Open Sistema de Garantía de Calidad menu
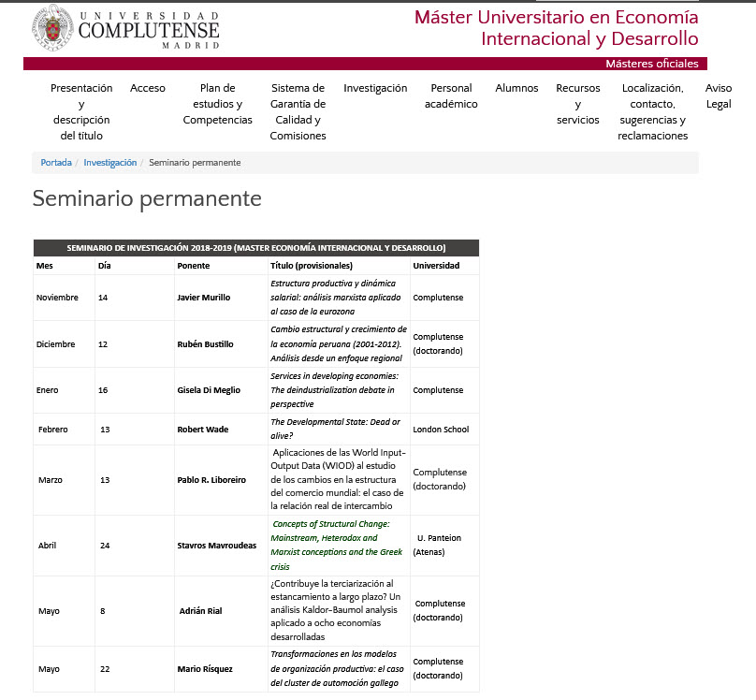The height and width of the screenshot is (700, 756). coord(298,112)
